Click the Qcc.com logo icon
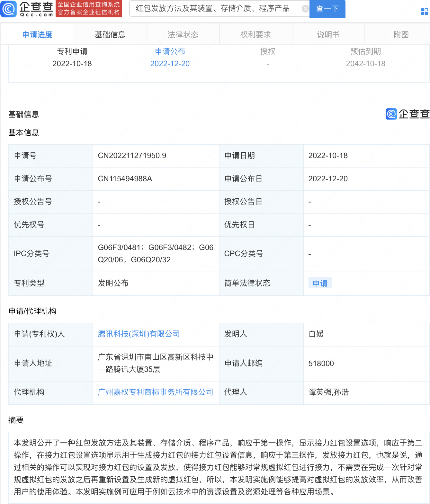Screen dimensions: 430x504 point(9,9)
